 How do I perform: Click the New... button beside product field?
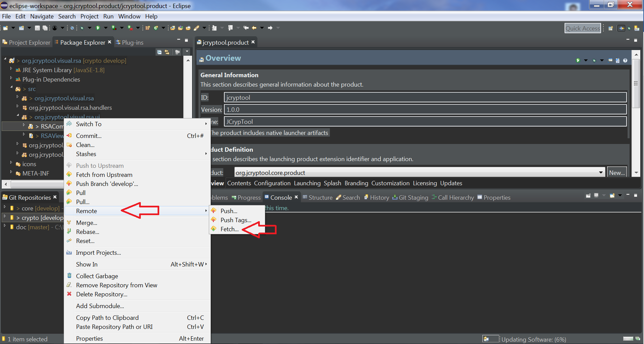(x=617, y=173)
